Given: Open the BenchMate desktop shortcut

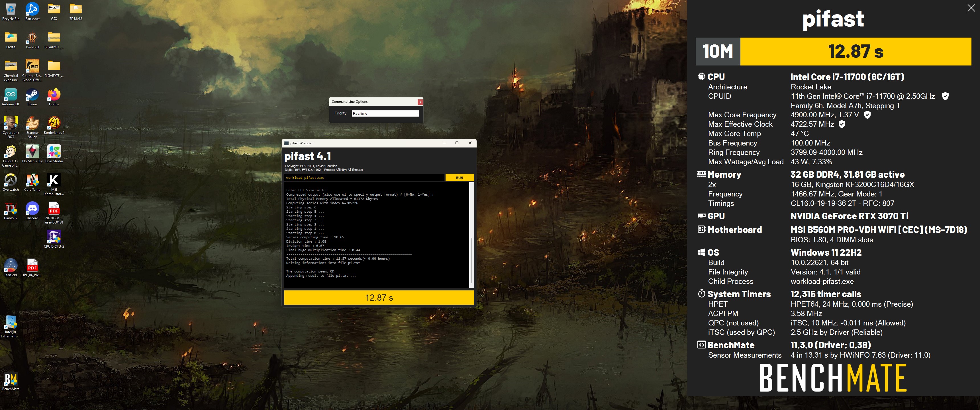Looking at the screenshot, I should [11, 382].
